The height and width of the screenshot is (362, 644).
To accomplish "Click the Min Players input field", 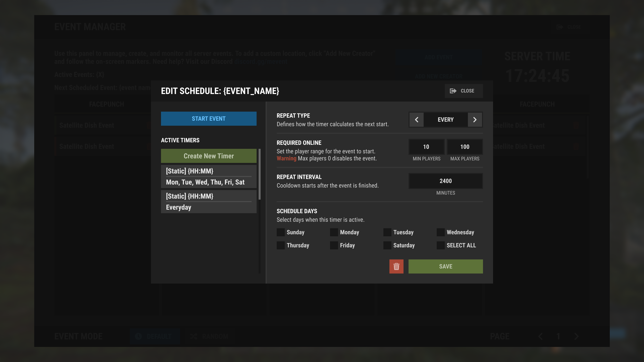I will (x=426, y=147).
